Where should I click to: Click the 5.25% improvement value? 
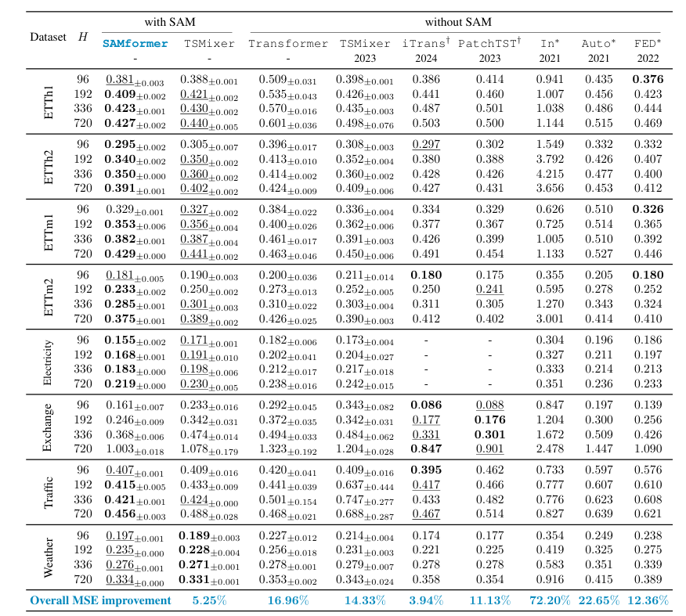(x=208, y=600)
